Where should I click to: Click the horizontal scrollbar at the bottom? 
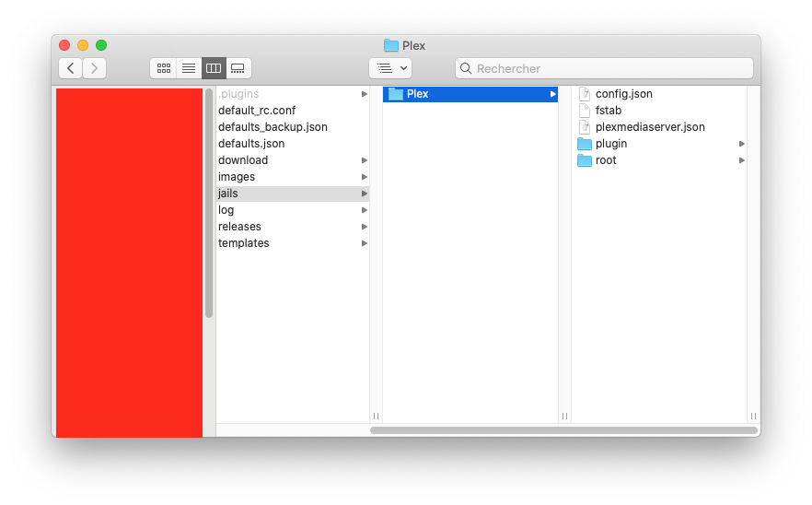pyautogui.click(x=563, y=430)
